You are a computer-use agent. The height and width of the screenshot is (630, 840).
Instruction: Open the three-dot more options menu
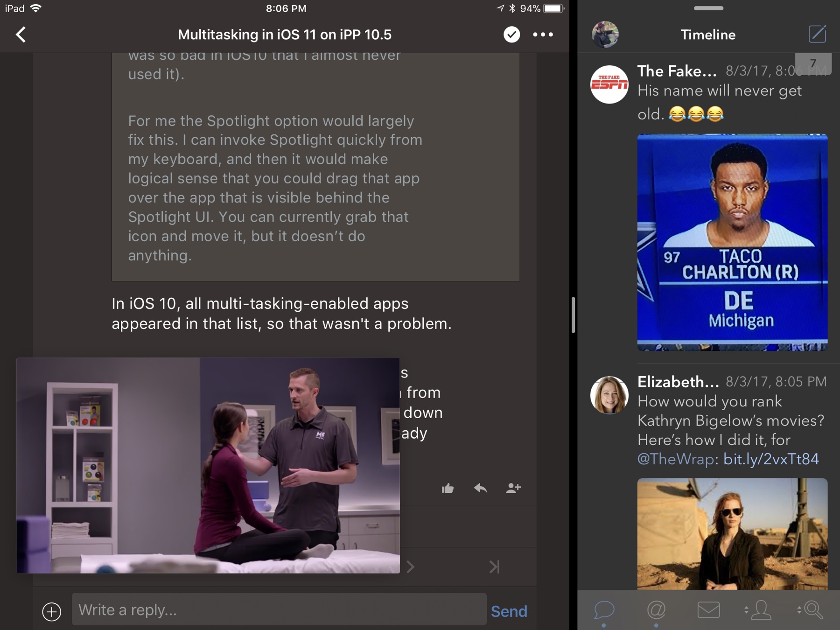click(543, 35)
